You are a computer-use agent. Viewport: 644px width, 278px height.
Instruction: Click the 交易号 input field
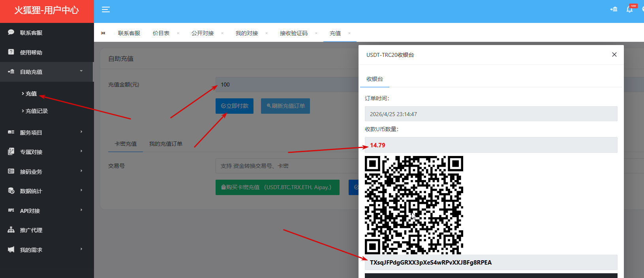287,166
